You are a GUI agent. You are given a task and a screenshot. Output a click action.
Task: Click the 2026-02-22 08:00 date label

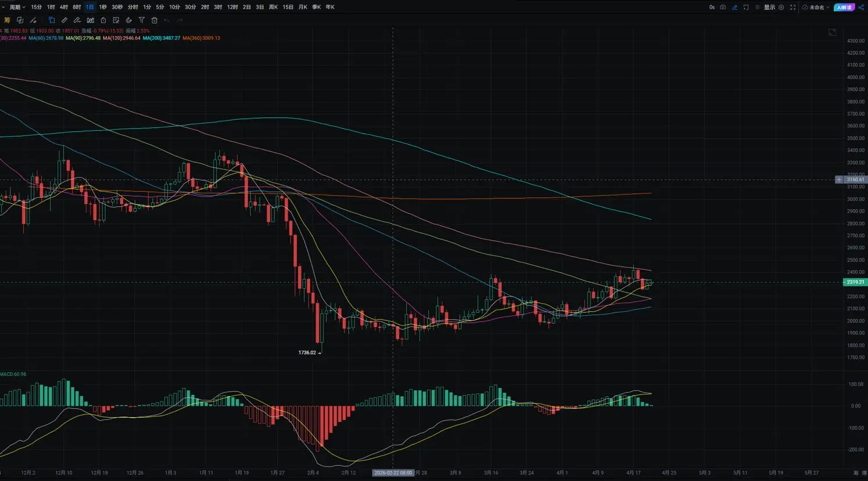click(x=393, y=473)
